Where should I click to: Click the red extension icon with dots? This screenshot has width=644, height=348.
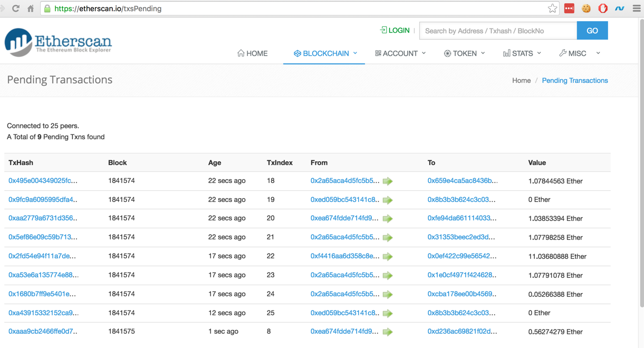569,8
